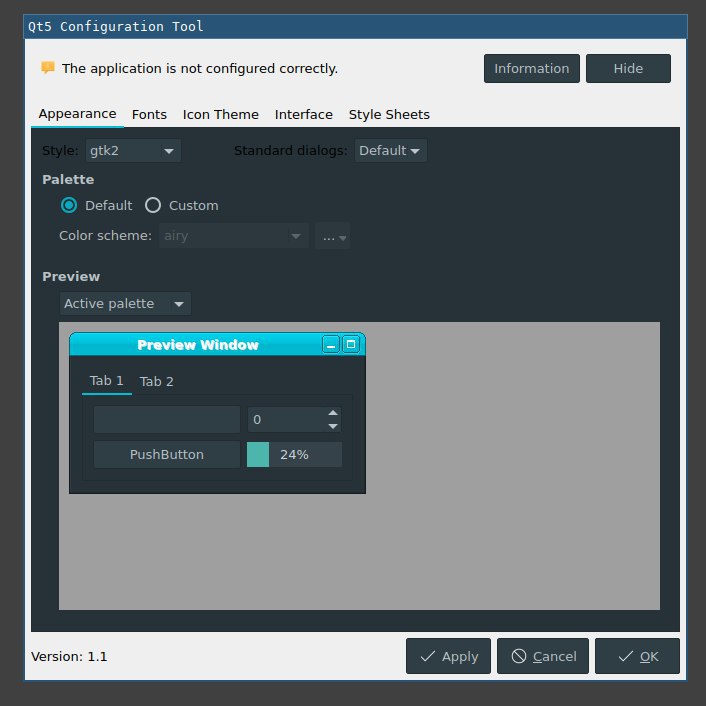
Task: Confirm with the OK button
Action: [x=637, y=656]
